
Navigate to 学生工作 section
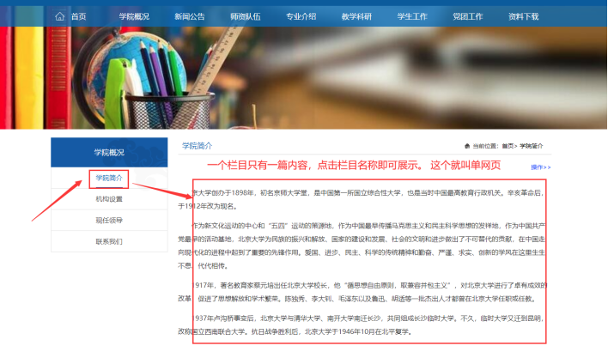[x=412, y=16]
